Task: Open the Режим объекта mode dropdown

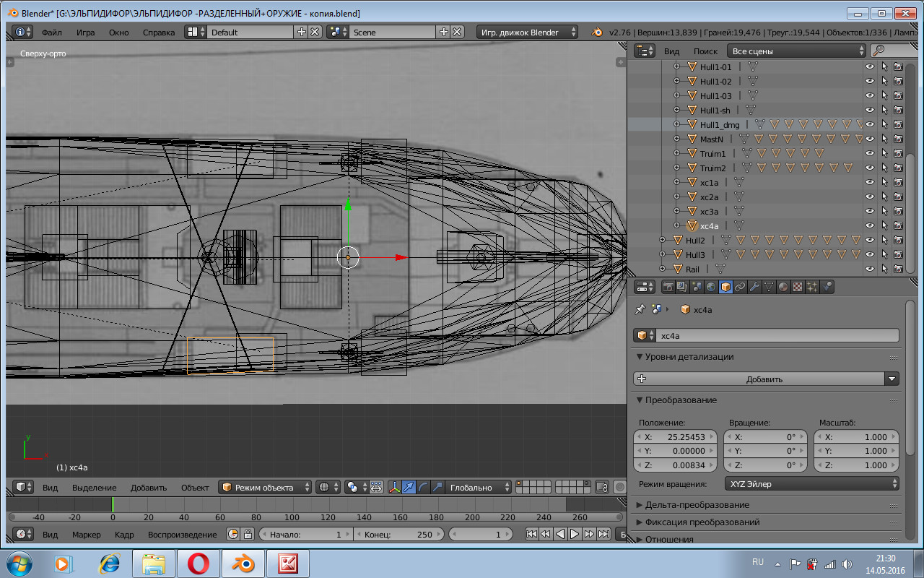Action: (265, 488)
